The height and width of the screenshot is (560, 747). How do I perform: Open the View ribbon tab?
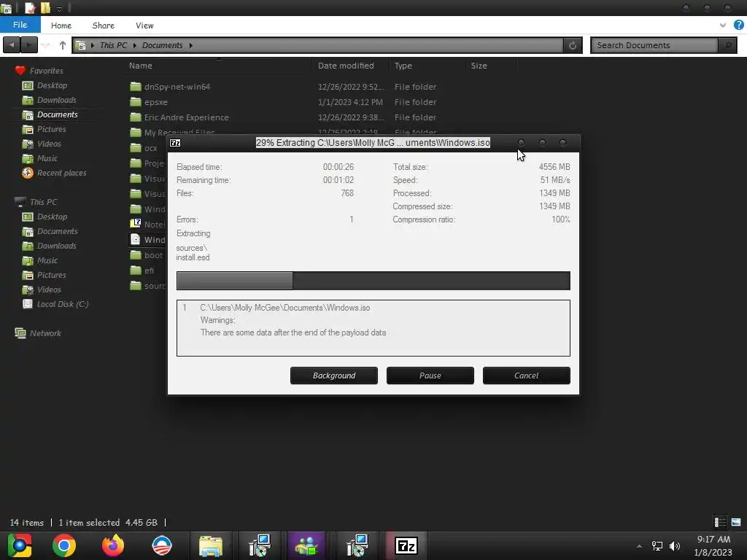tap(144, 26)
